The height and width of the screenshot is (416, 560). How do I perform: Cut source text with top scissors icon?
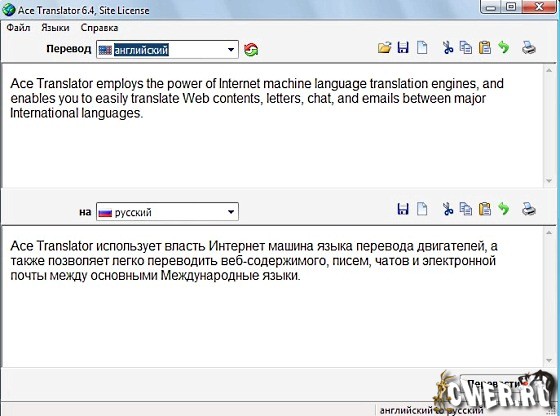[x=448, y=47]
